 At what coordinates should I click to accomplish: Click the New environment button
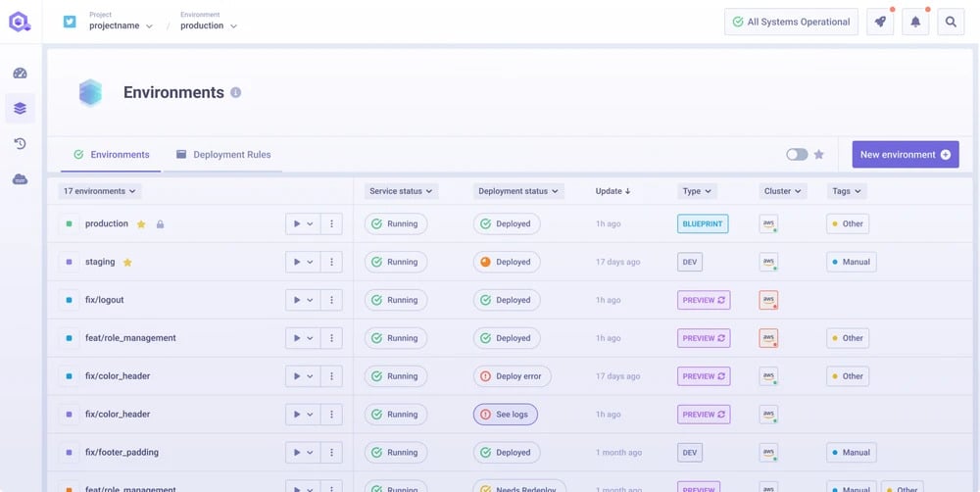(x=905, y=155)
